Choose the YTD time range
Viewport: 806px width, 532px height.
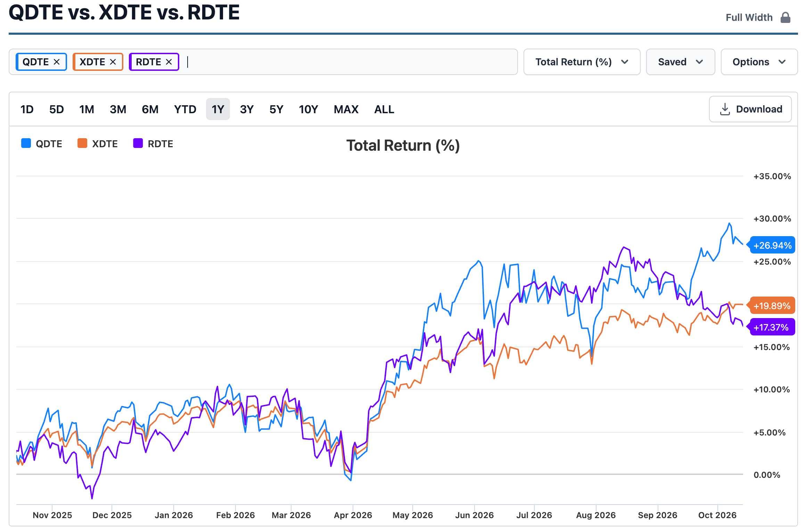tap(185, 109)
